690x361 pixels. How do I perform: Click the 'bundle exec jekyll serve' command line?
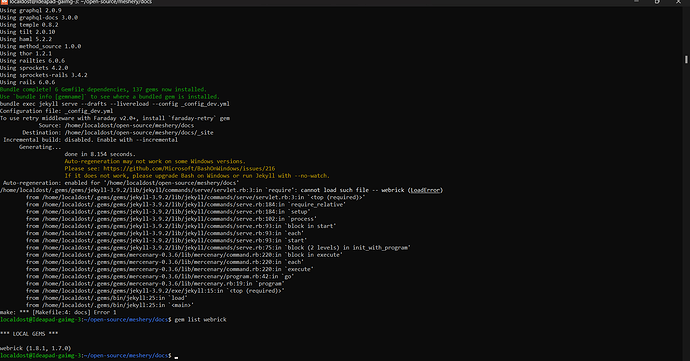click(x=115, y=104)
